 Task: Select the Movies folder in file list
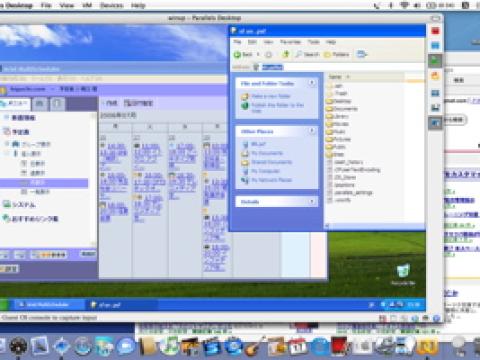click(x=337, y=124)
